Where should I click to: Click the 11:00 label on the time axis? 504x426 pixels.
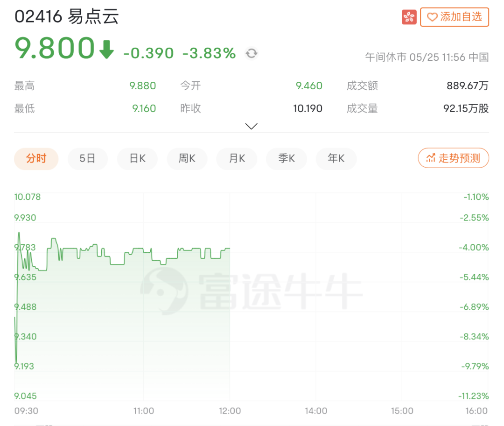(x=144, y=411)
